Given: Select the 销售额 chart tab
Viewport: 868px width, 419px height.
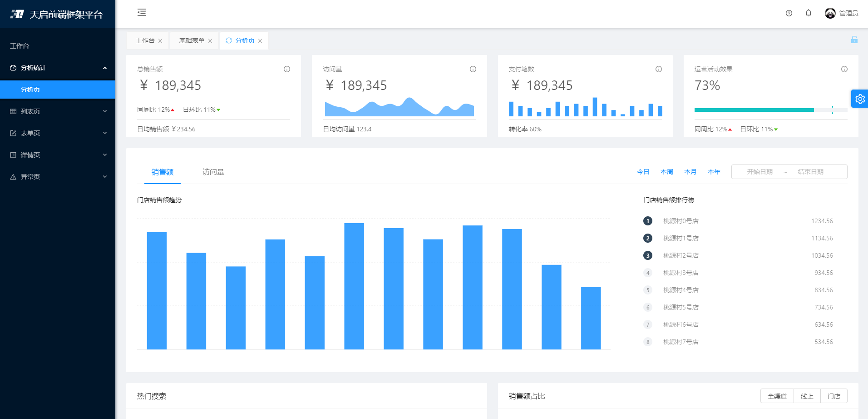Looking at the screenshot, I should point(163,172).
